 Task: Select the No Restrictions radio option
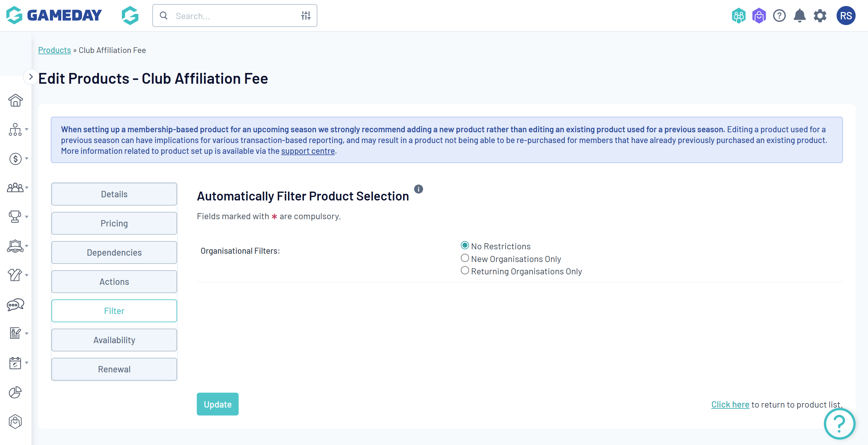(465, 245)
